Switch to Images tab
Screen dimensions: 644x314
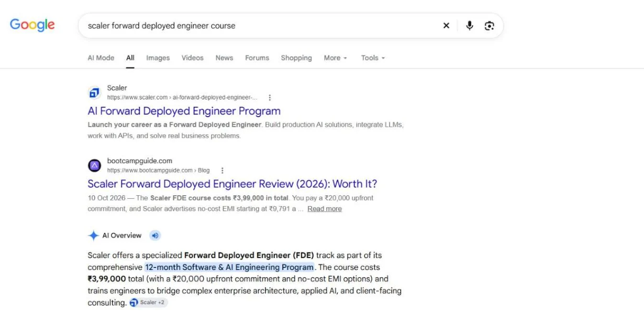(158, 58)
